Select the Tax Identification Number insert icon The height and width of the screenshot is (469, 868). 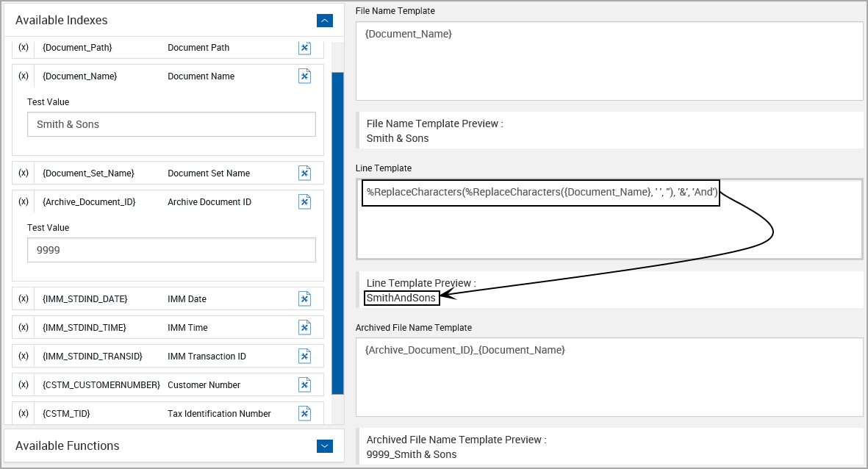304,413
